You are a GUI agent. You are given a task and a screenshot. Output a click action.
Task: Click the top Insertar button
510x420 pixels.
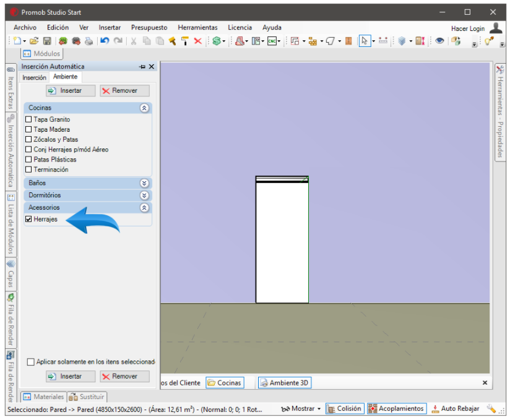(71, 91)
